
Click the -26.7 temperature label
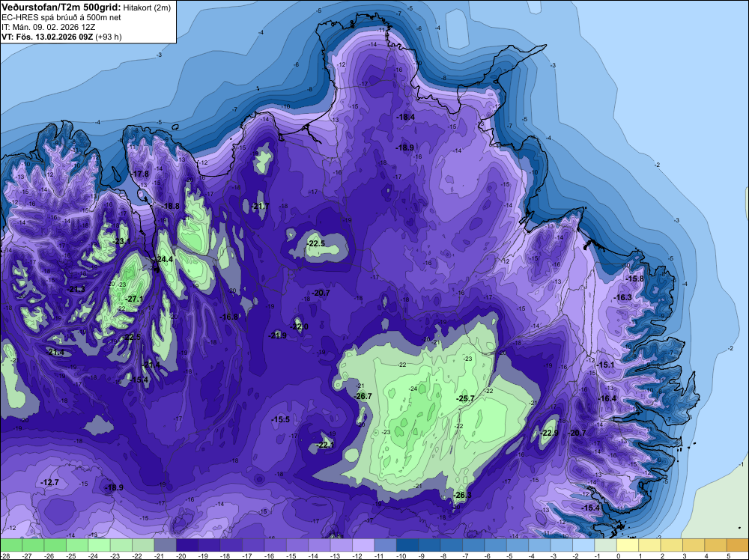coord(363,396)
